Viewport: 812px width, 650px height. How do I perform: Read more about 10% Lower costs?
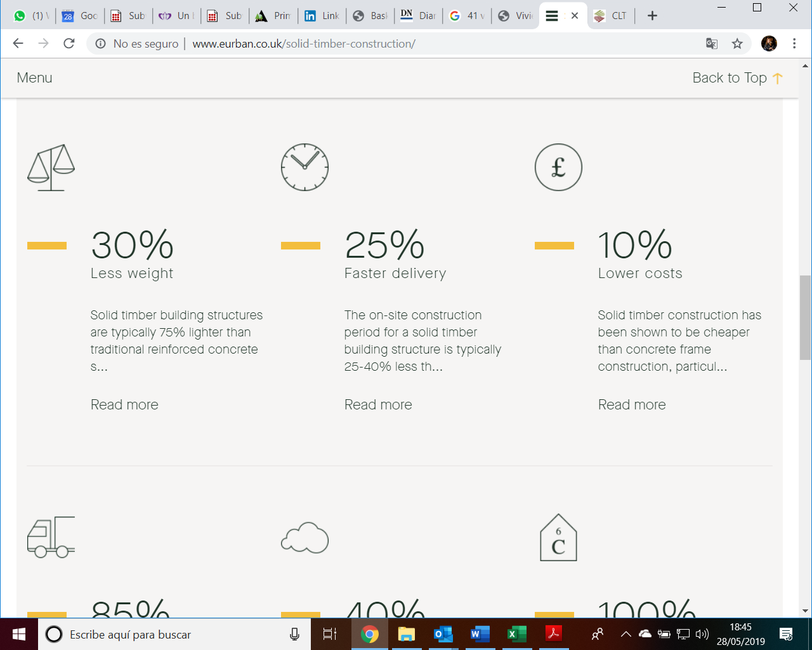632,405
